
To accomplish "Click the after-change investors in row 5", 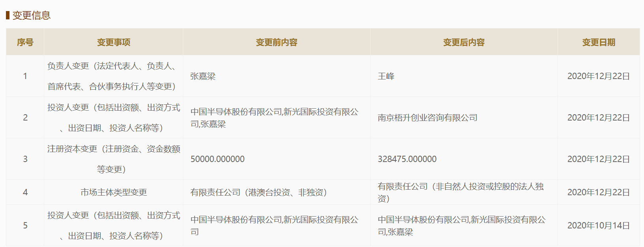I will tap(461, 226).
